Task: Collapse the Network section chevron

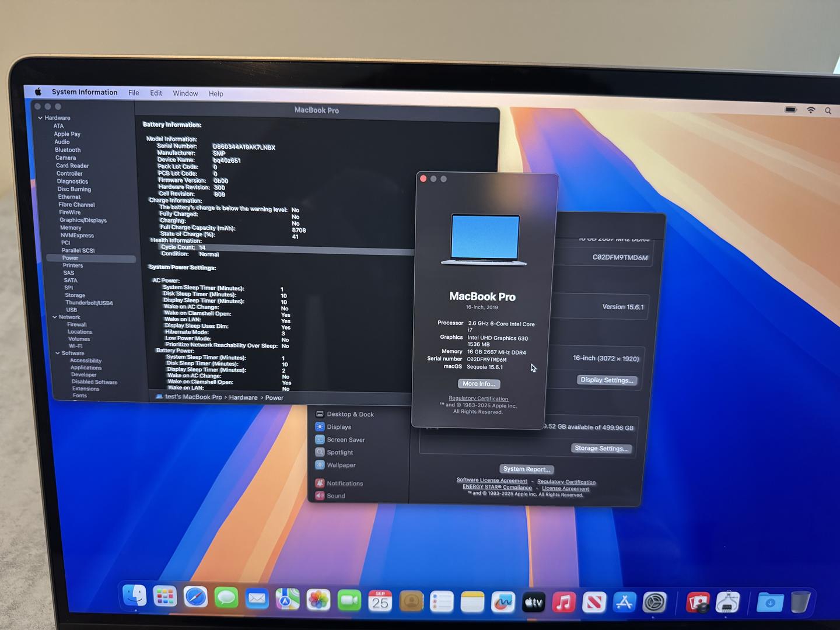Action: coord(54,317)
